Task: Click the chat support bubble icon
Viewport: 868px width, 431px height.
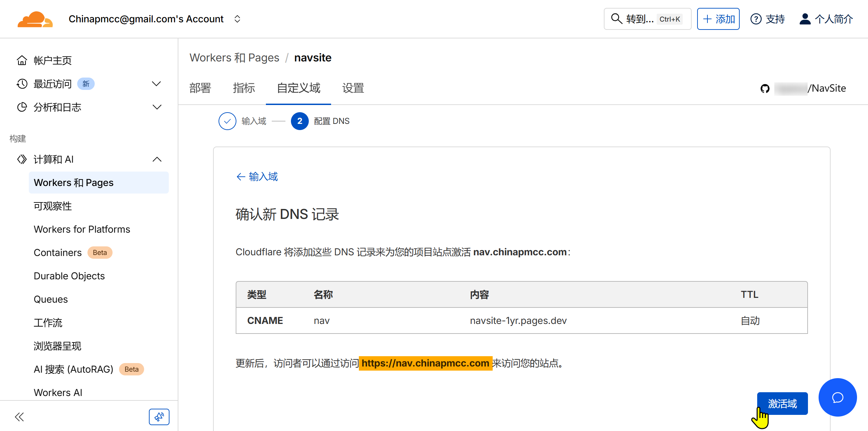Action: pyautogui.click(x=837, y=397)
